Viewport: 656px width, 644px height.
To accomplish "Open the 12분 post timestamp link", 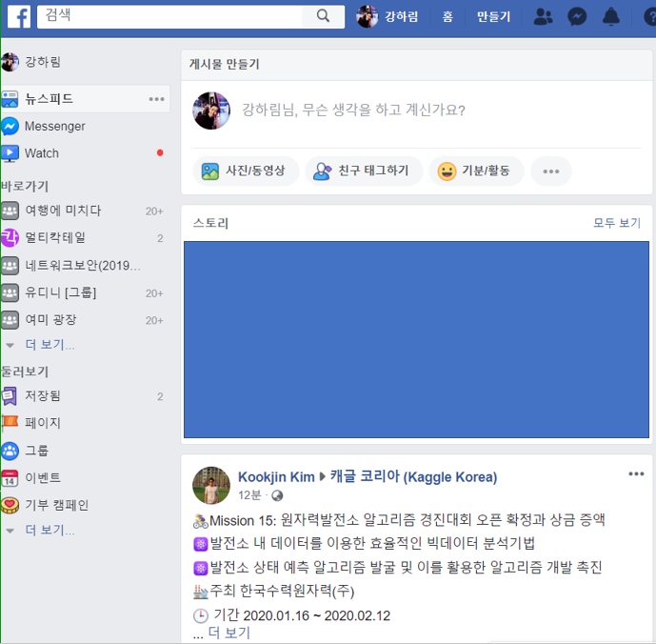I will pyautogui.click(x=249, y=495).
